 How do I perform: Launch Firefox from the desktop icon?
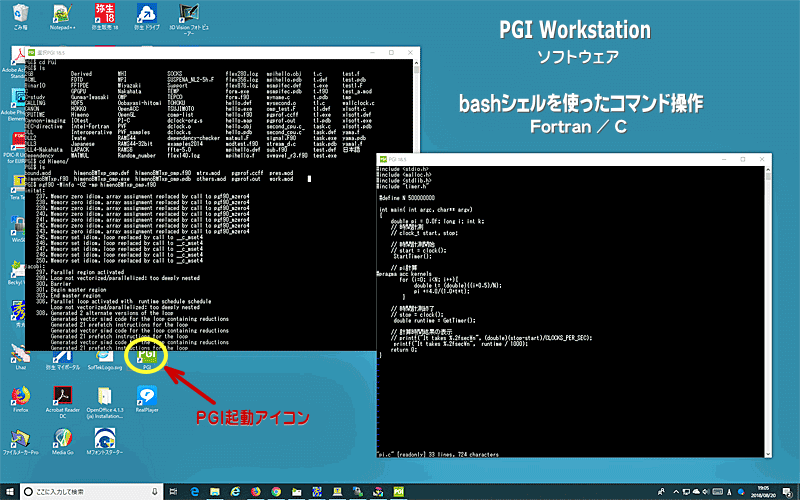tap(20, 398)
